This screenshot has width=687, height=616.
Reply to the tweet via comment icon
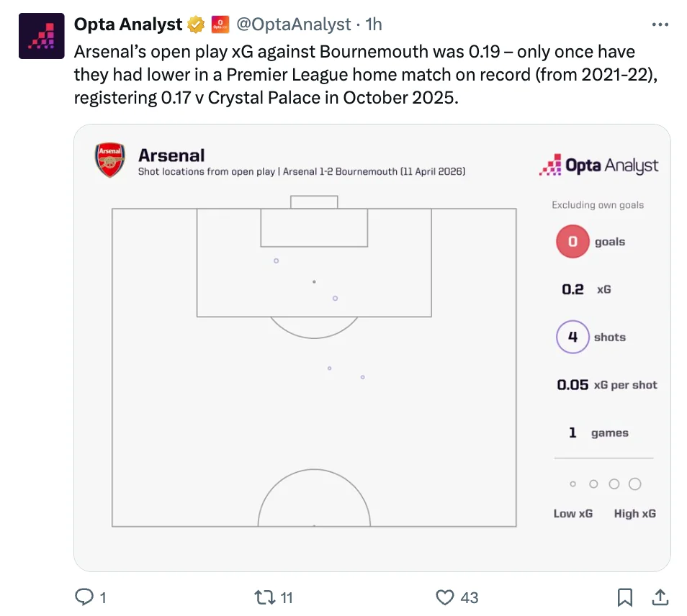click(85, 597)
